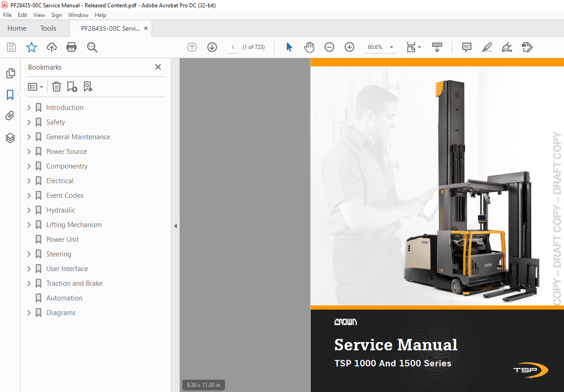Choose the Selection arrow tool

[x=289, y=47]
